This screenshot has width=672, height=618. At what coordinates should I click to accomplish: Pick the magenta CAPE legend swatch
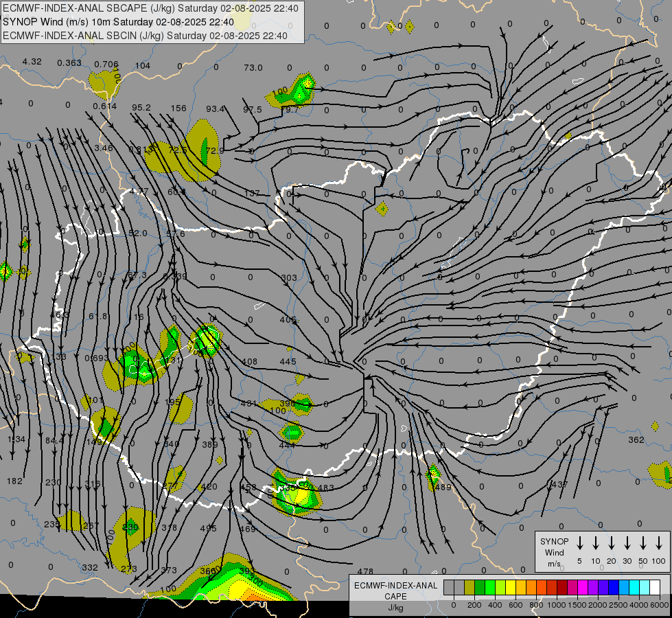[583, 588]
